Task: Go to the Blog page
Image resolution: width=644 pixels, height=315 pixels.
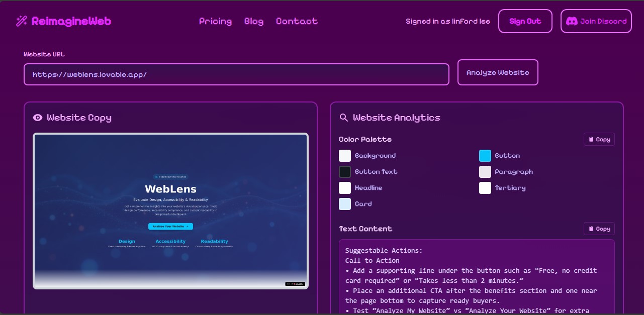Action: (254, 21)
